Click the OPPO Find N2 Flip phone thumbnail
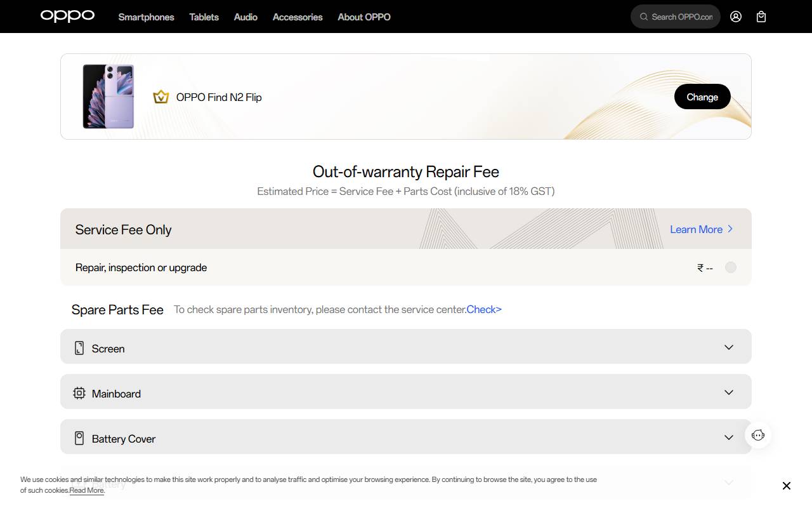The width and height of the screenshot is (812, 508). coord(108,96)
